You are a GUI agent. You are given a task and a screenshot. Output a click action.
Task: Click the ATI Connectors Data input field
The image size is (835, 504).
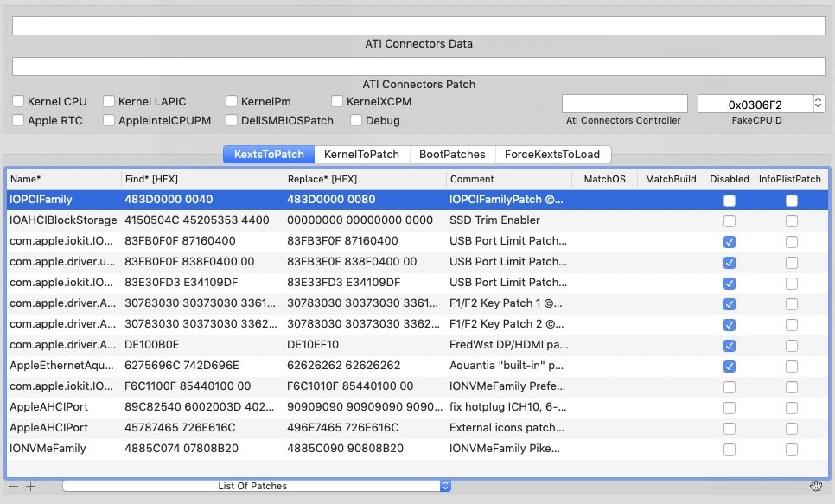(x=419, y=26)
